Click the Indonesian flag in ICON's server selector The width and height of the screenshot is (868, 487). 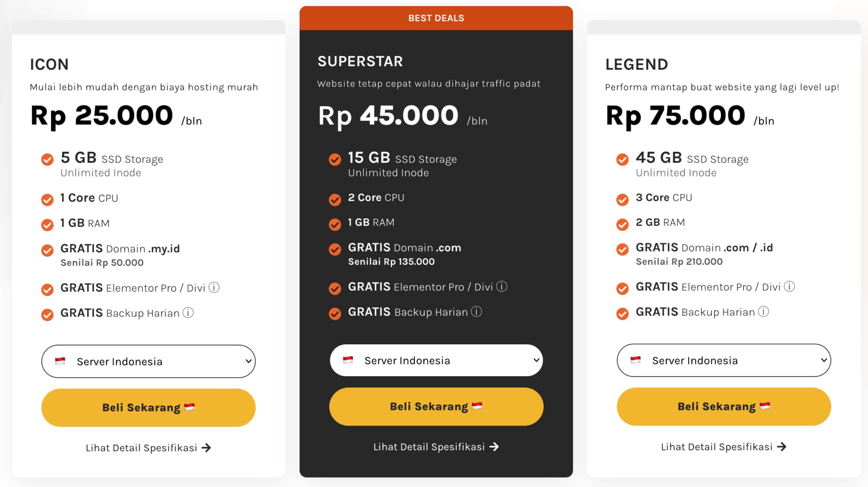(61, 361)
